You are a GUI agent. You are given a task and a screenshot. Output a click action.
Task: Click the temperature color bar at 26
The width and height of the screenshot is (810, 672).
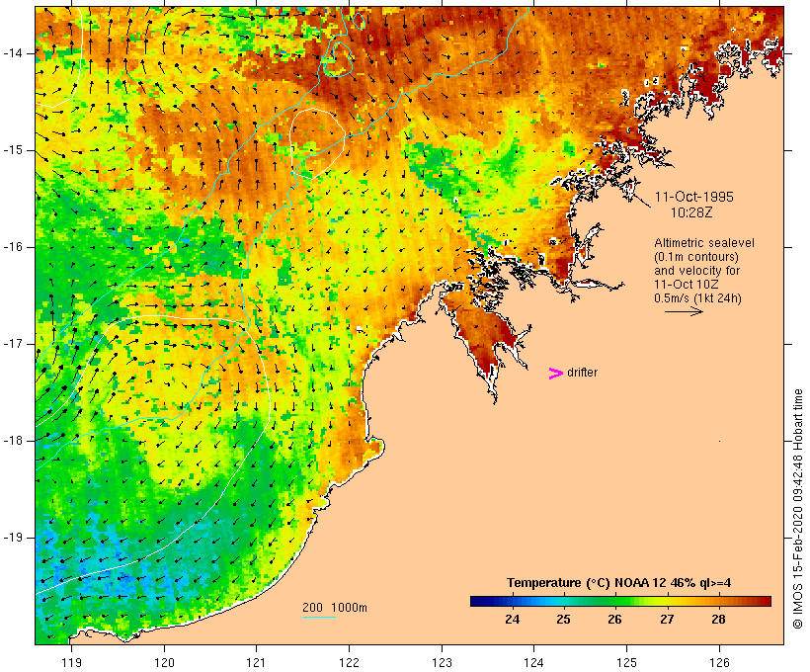[614, 601]
